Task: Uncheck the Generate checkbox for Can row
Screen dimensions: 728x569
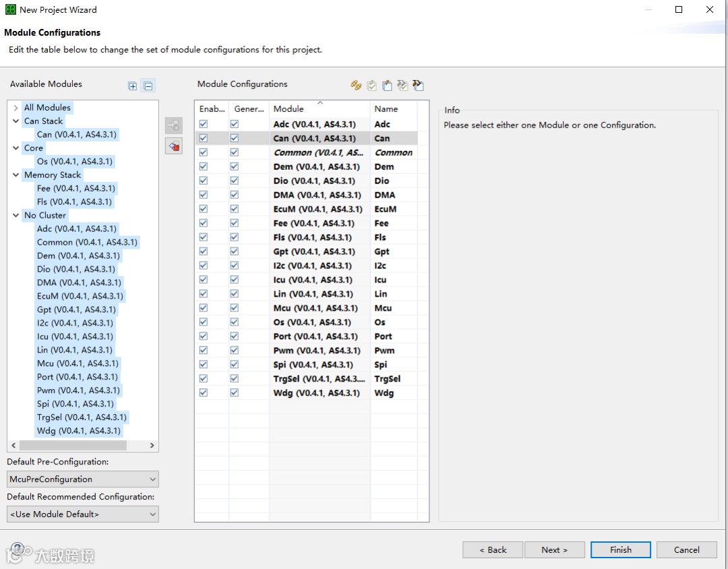Action: pos(235,138)
